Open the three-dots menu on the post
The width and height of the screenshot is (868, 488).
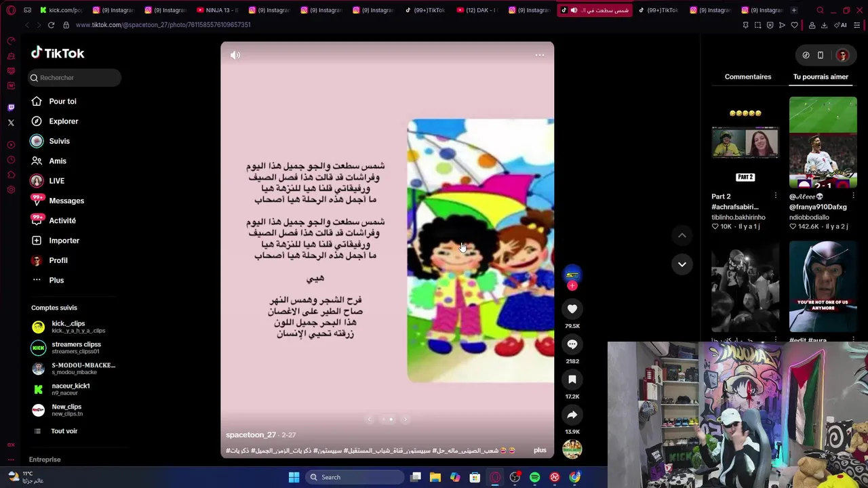[540, 55]
